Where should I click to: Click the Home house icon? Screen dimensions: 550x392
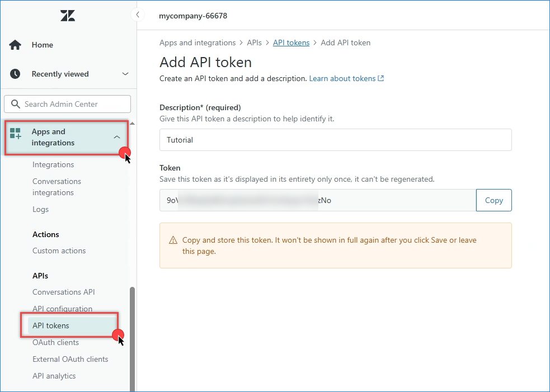15,45
